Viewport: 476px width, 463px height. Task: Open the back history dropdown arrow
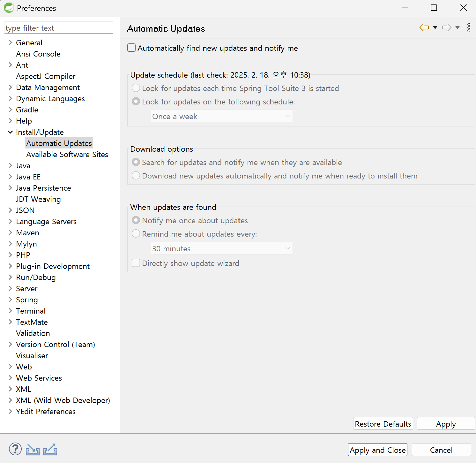click(435, 27)
